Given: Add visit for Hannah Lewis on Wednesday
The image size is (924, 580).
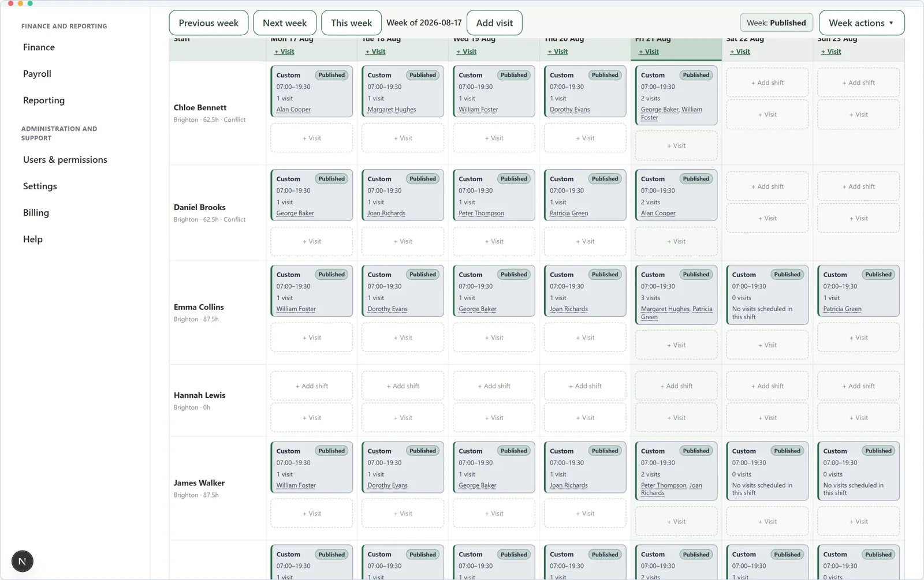Looking at the screenshot, I should [494, 418].
